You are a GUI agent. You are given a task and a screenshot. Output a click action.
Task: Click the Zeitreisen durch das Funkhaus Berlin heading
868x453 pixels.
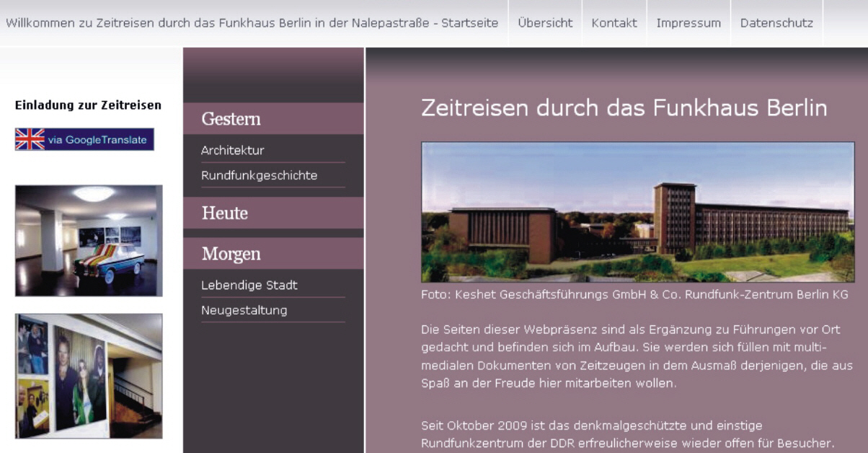click(624, 108)
